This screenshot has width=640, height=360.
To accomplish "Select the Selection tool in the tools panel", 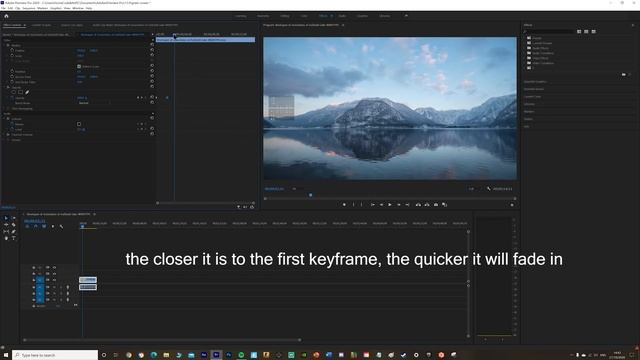I will pyautogui.click(x=6, y=218).
